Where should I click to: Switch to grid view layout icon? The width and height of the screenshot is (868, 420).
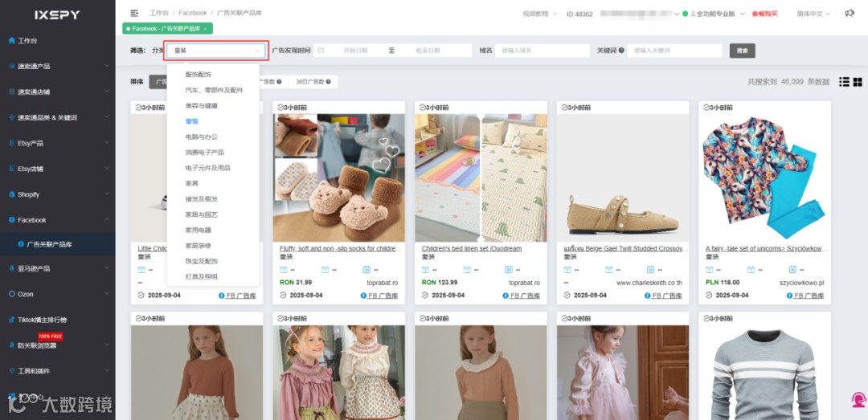[x=858, y=82]
